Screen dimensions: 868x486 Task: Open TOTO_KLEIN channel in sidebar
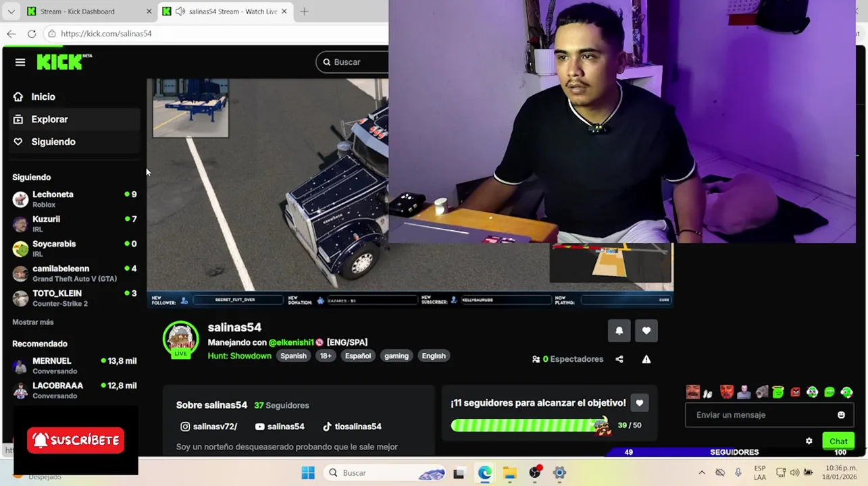[74, 298]
